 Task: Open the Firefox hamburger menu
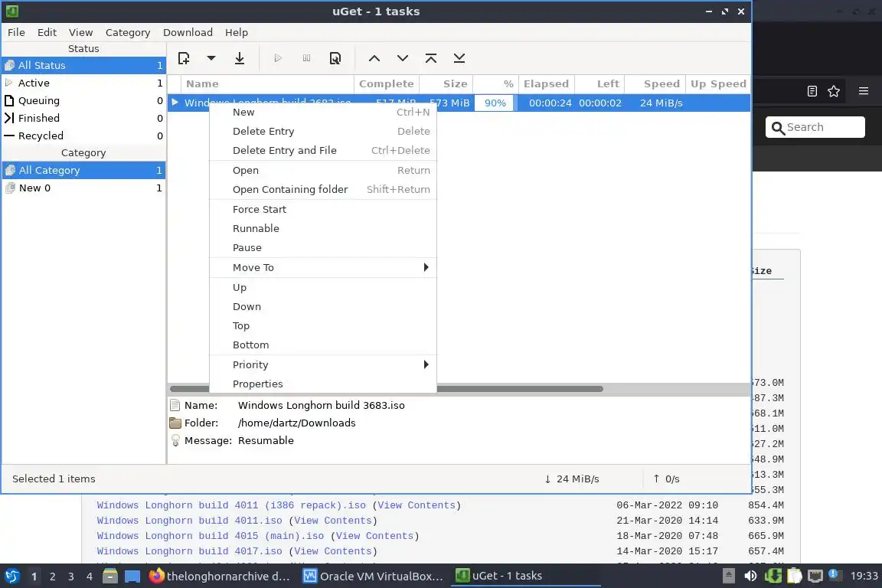[x=864, y=91]
